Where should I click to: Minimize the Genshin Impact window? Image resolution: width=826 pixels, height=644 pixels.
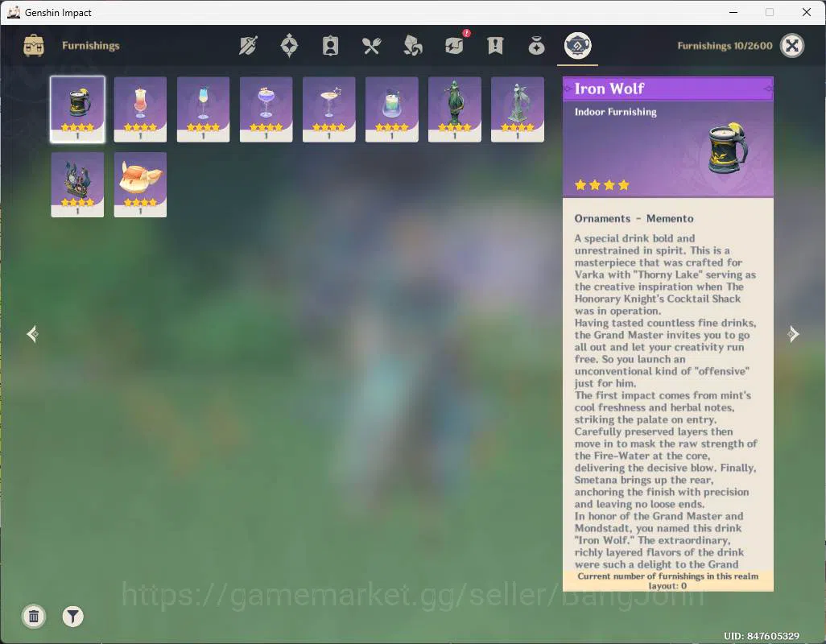click(x=733, y=12)
